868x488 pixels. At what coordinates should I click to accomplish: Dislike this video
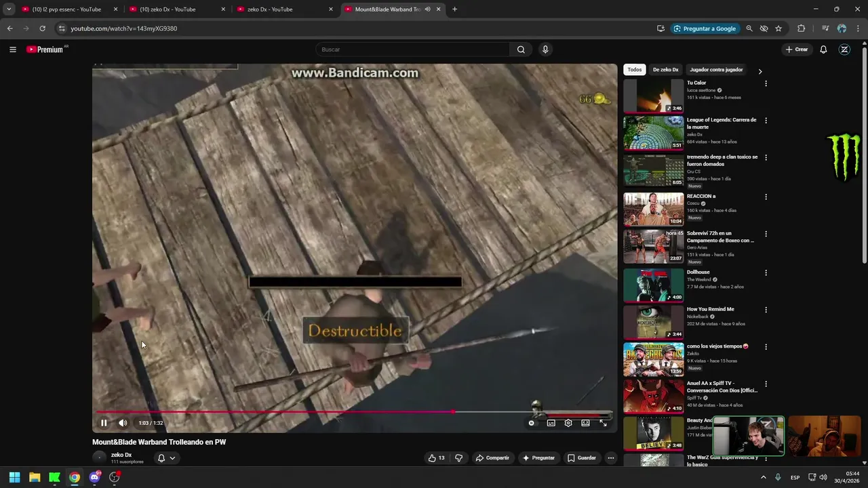[x=458, y=458]
